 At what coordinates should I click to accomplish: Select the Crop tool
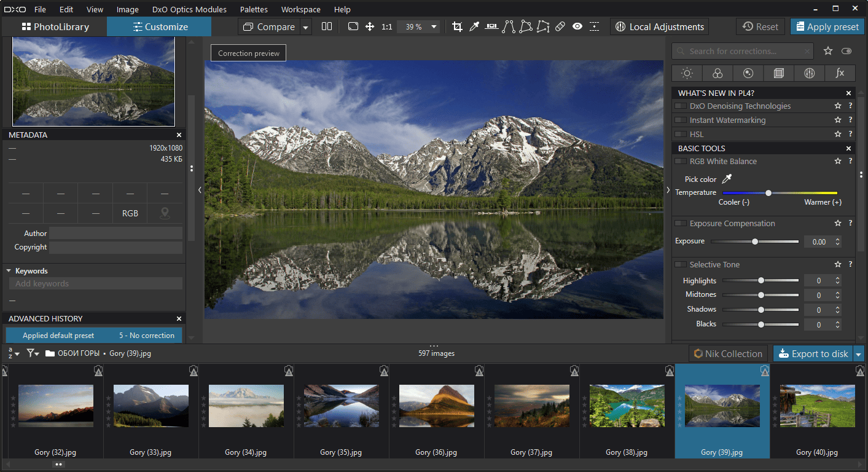click(x=457, y=27)
